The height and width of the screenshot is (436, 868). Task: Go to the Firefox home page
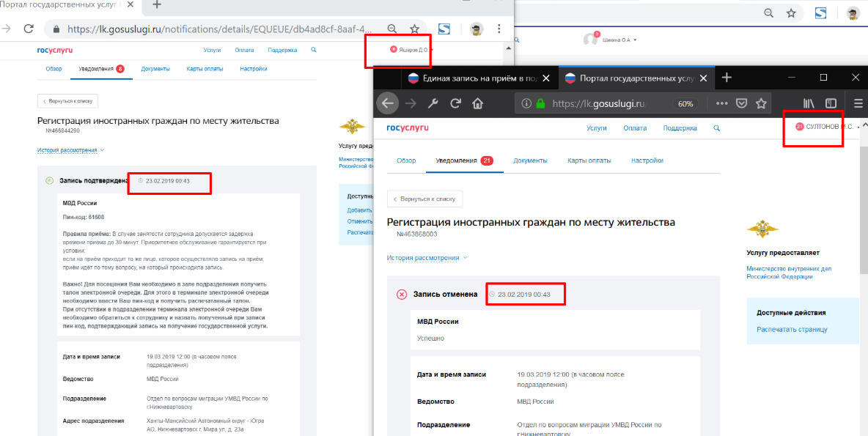tap(478, 103)
